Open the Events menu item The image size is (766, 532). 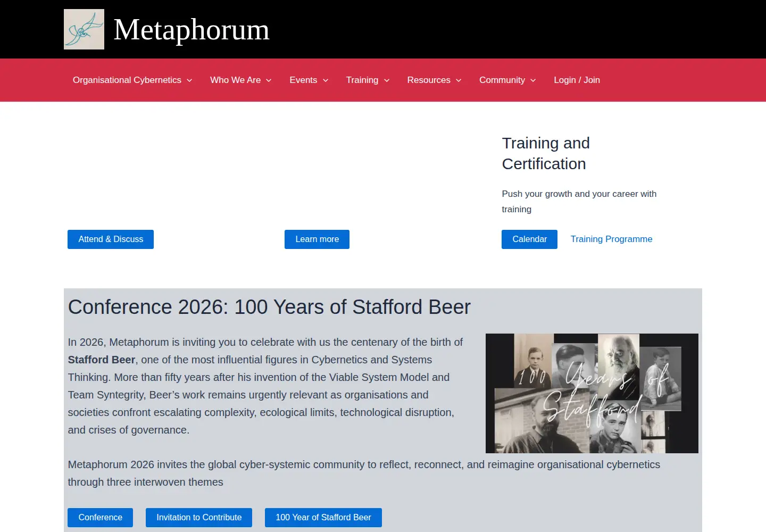tap(303, 80)
